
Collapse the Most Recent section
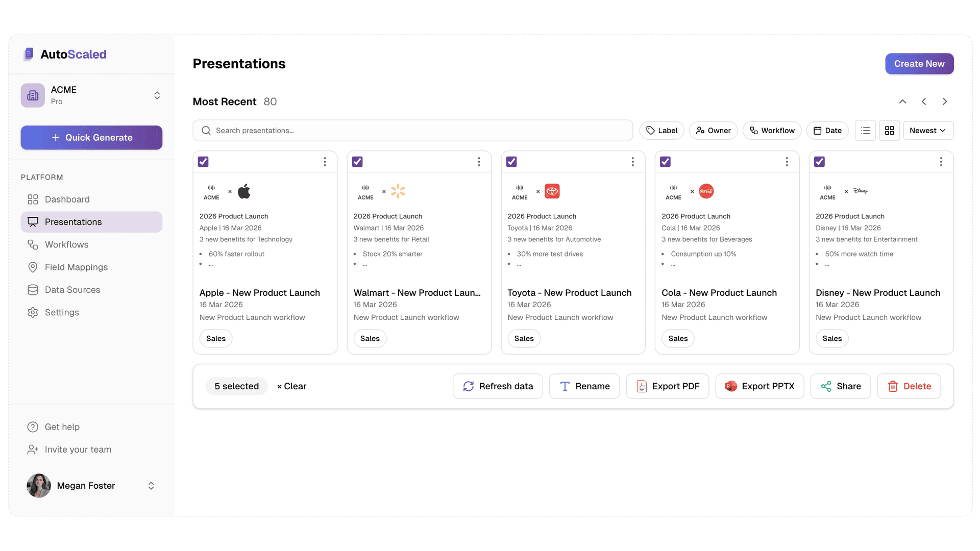[x=902, y=102]
